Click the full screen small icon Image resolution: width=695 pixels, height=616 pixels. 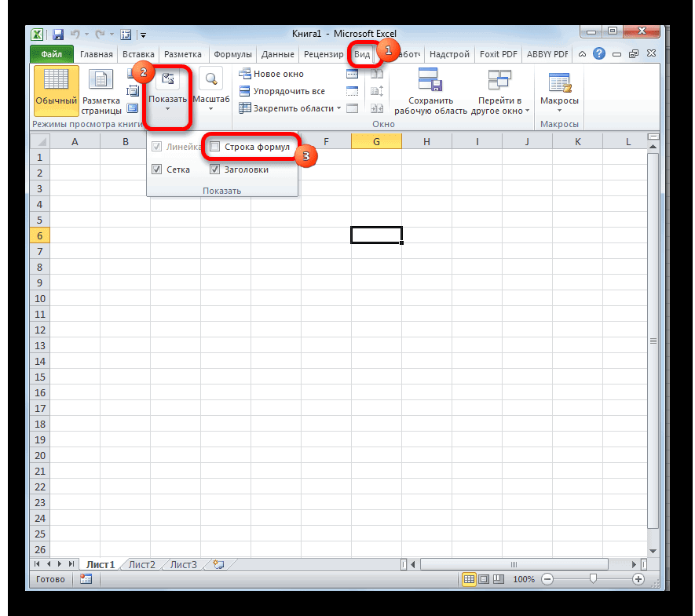click(x=133, y=108)
